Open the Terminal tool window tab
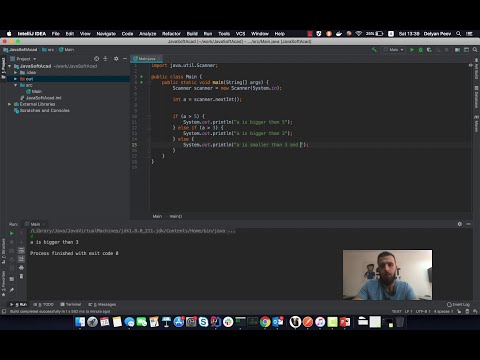 point(71,304)
